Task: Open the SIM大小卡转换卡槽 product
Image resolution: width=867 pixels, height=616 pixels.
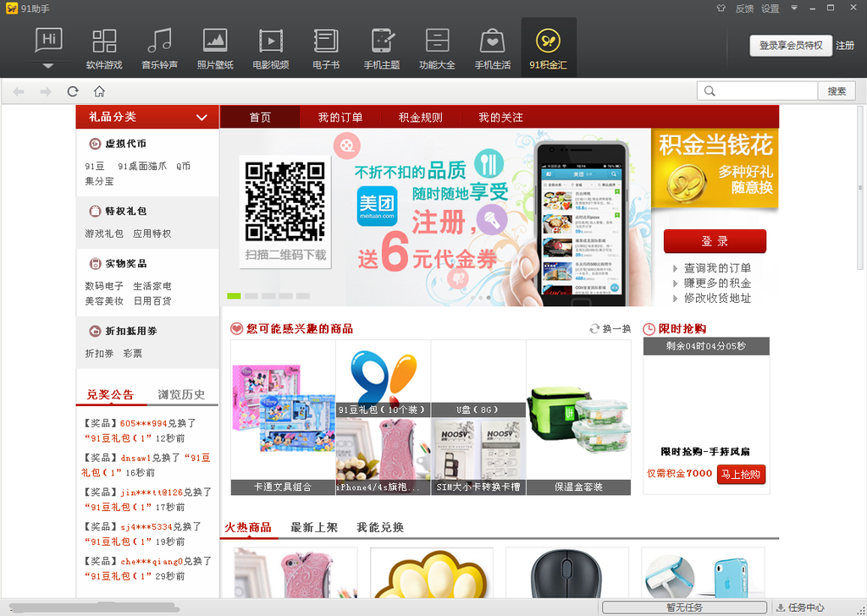Action: coord(479,456)
